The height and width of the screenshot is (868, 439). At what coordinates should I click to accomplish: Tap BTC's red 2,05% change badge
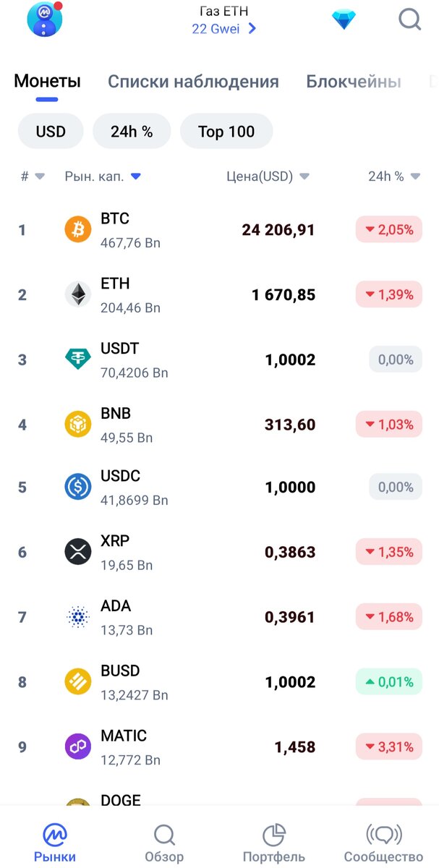389,230
